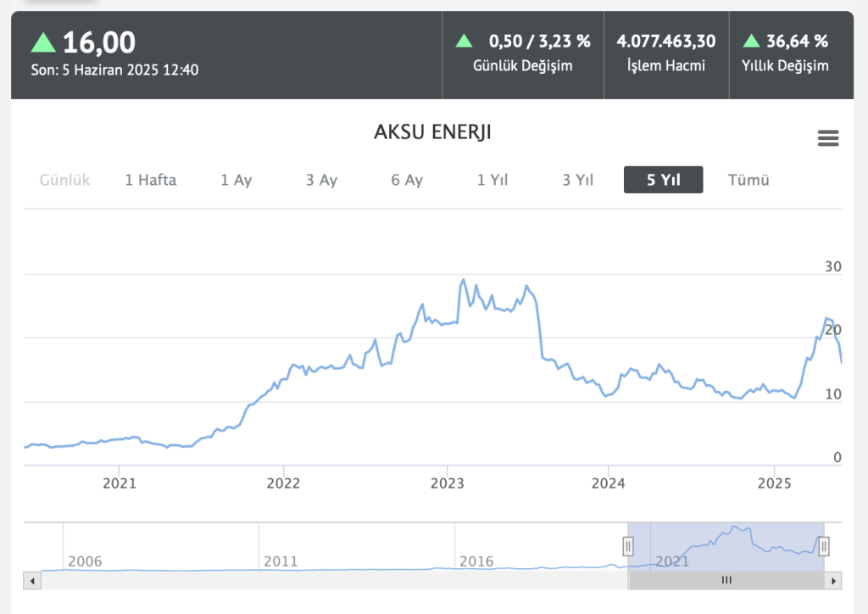This screenshot has width=868, height=614.
Task: Select the 1 Hafta time range
Action: 151,180
